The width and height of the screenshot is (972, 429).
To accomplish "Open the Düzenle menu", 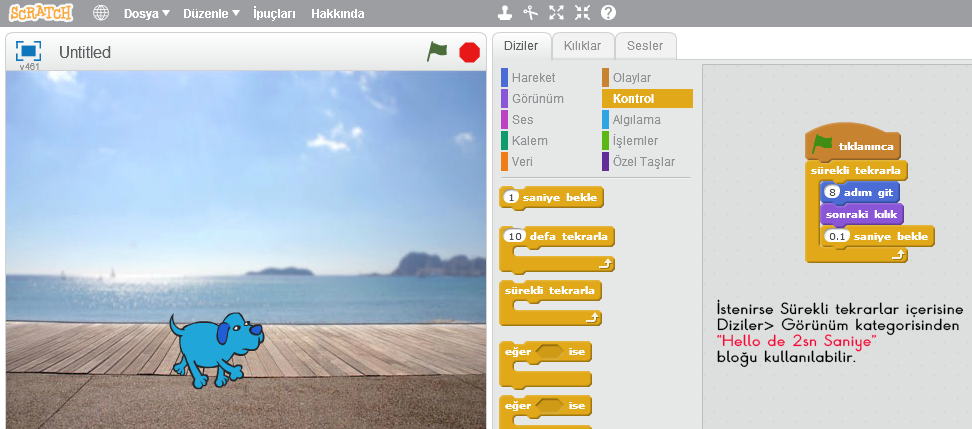I will tap(211, 14).
